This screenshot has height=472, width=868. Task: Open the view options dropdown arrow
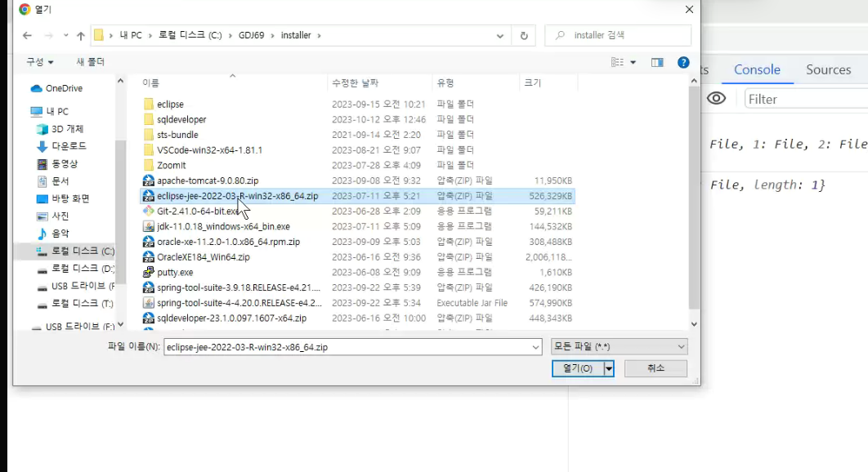tap(633, 63)
